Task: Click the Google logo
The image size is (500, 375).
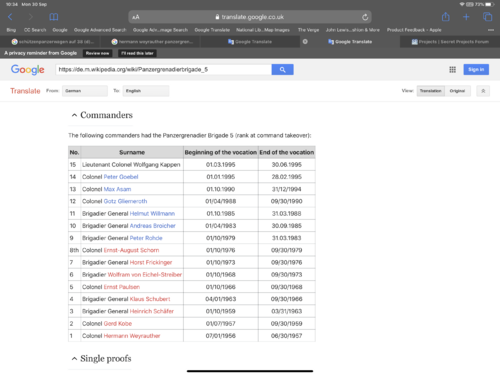Action: pos(27,69)
